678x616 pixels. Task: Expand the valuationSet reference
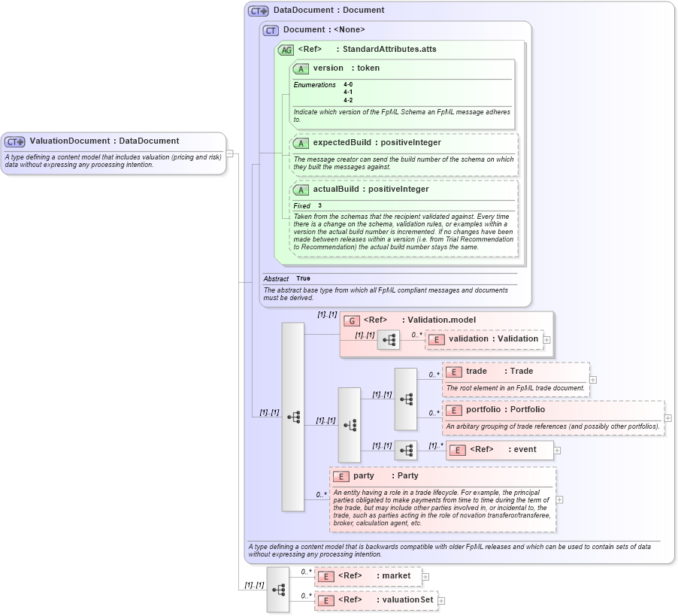coord(442,601)
